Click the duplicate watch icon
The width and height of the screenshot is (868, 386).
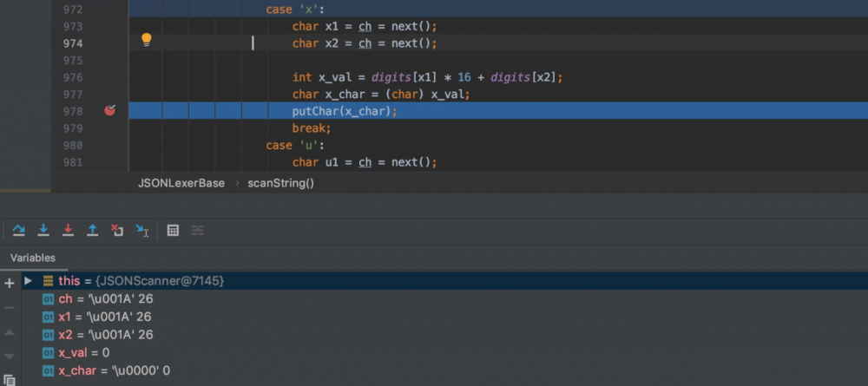pyautogui.click(x=10, y=380)
